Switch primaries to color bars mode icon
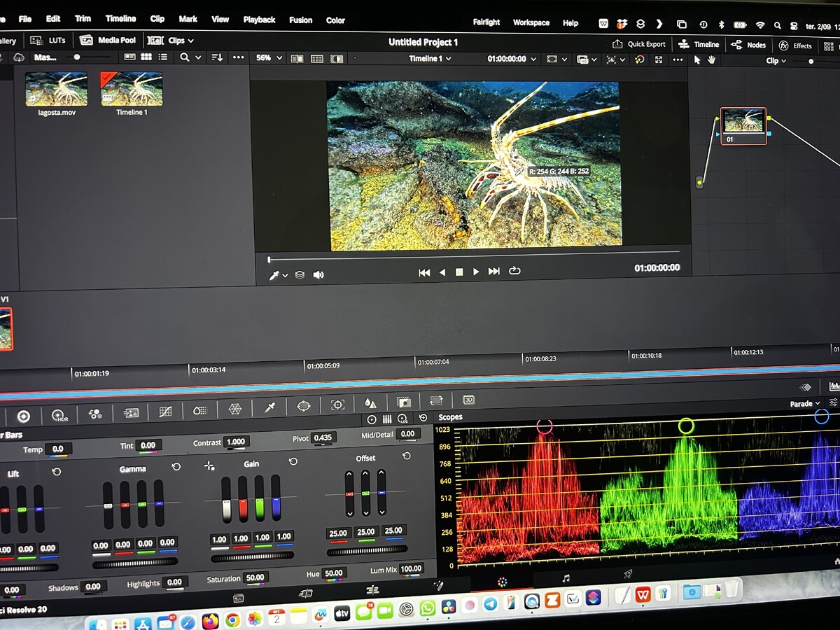 [x=387, y=419]
